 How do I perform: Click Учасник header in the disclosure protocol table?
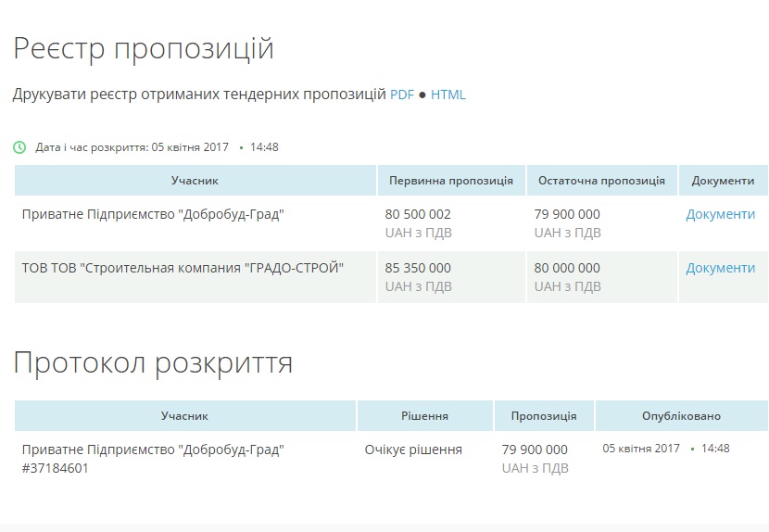tap(184, 416)
